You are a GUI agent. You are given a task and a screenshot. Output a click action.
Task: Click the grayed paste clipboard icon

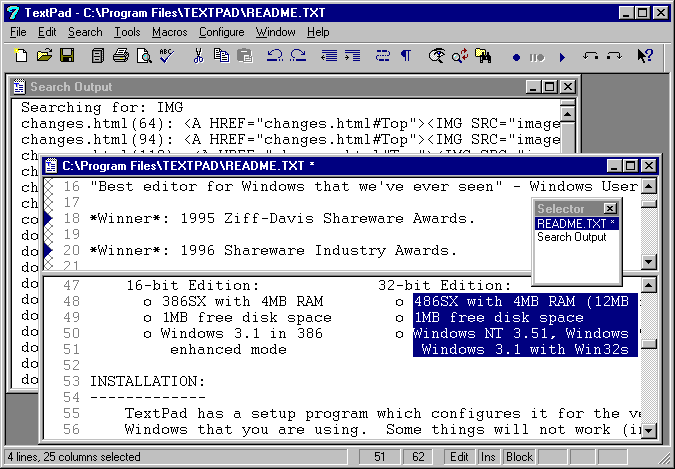tap(245, 56)
